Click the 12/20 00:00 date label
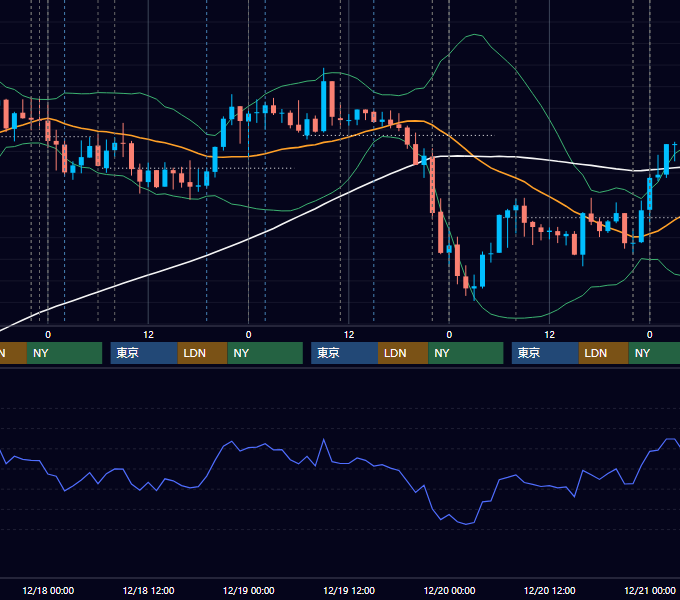Viewport: 680px width, 600px height. coord(449,590)
